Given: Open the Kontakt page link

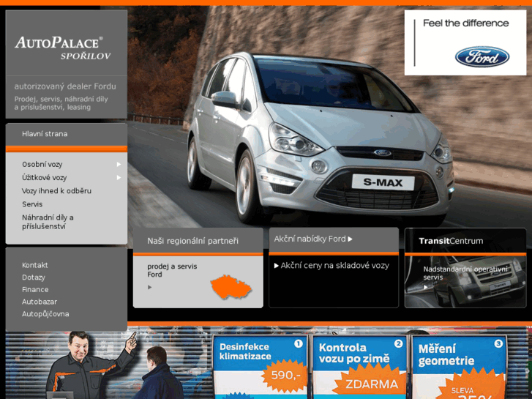Looking at the screenshot, I should click(35, 265).
